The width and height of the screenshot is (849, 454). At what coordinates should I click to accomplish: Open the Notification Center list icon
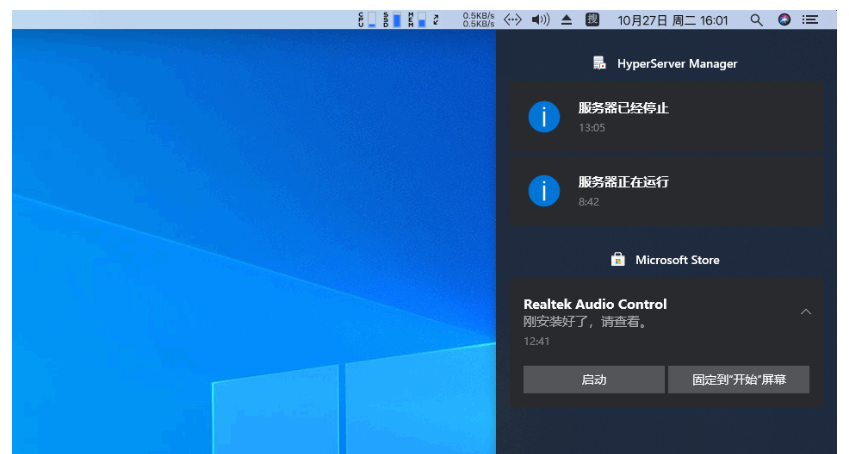pyautogui.click(x=810, y=20)
